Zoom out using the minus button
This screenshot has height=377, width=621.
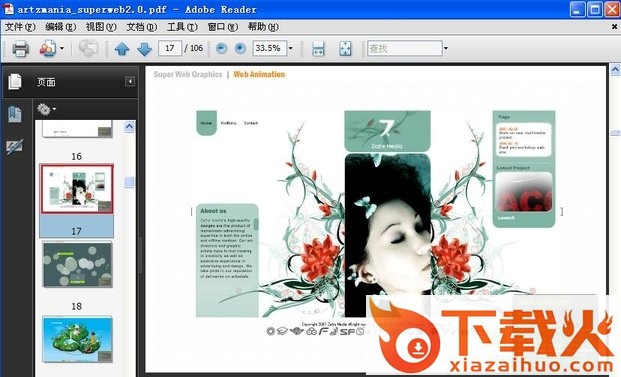click(x=221, y=48)
